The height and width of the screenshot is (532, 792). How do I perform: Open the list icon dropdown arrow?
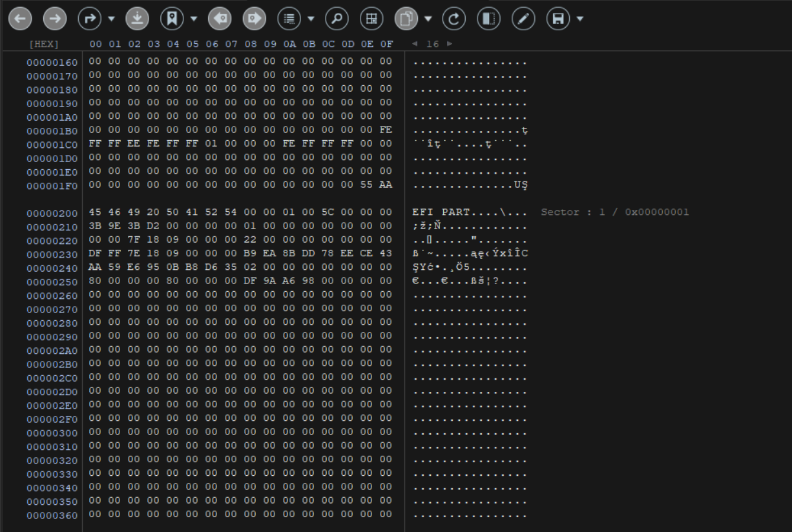pyautogui.click(x=311, y=19)
